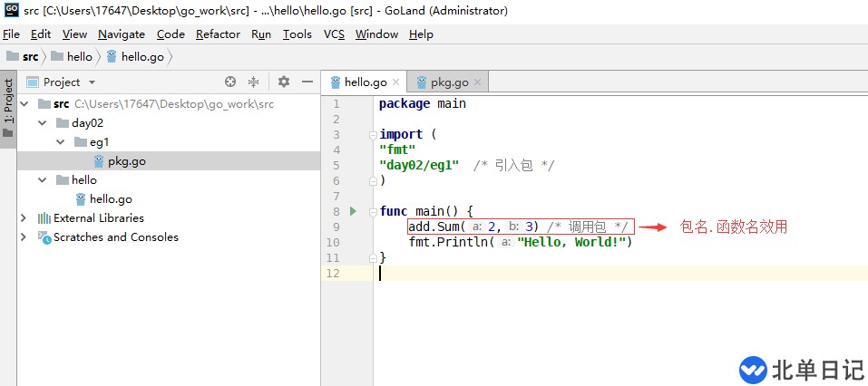Open the Refactor menu
The height and width of the screenshot is (386, 868).
(218, 34)
